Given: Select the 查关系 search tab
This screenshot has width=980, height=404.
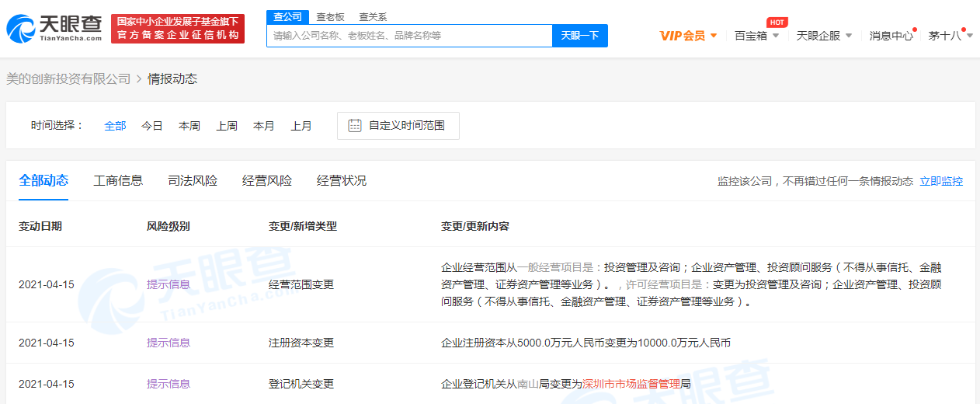Looking at the screenshot, I should [x=373, y=17].
